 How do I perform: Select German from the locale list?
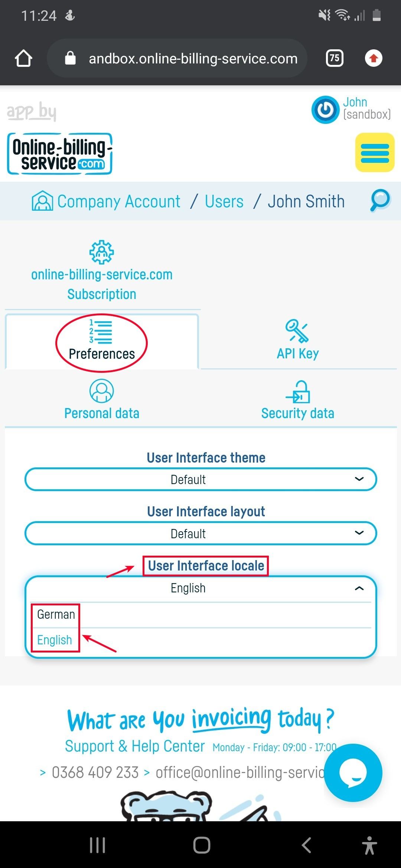[x=56, y=615]
